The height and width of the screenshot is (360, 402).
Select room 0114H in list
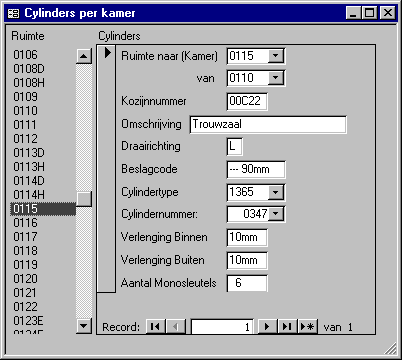43,195
